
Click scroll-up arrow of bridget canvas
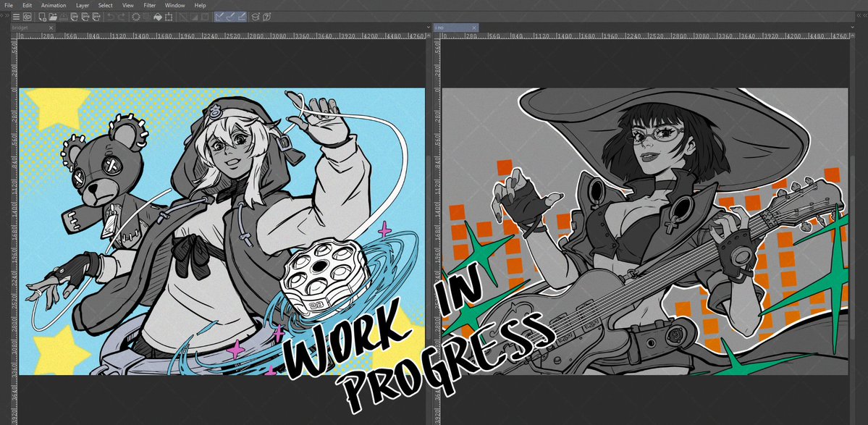[428, 35]
